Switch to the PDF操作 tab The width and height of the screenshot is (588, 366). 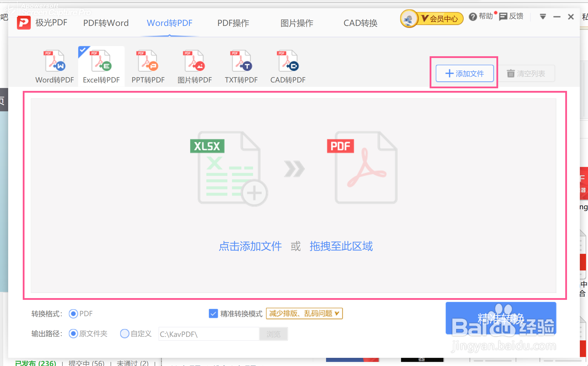[x=233, y=23]
